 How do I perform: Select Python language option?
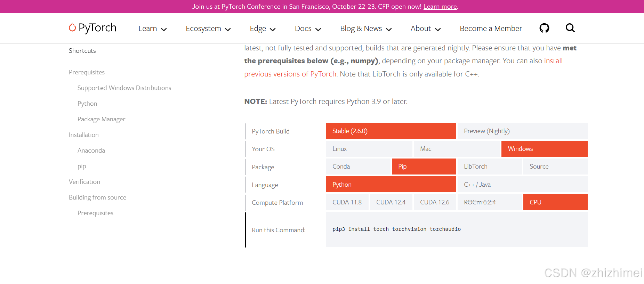tap(391, 184)
